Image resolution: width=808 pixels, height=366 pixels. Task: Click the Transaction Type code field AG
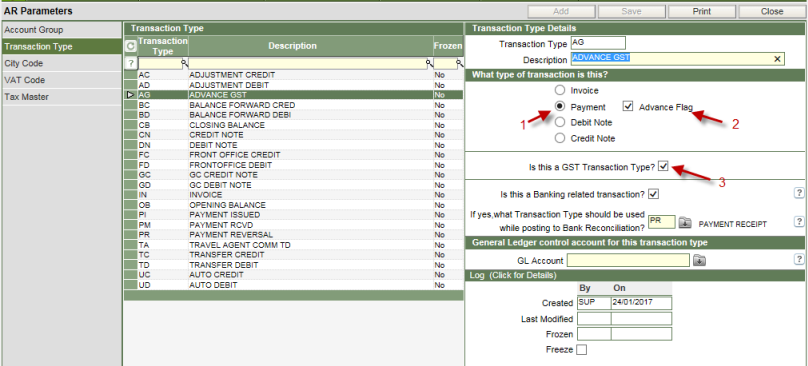tap(598, 43)
